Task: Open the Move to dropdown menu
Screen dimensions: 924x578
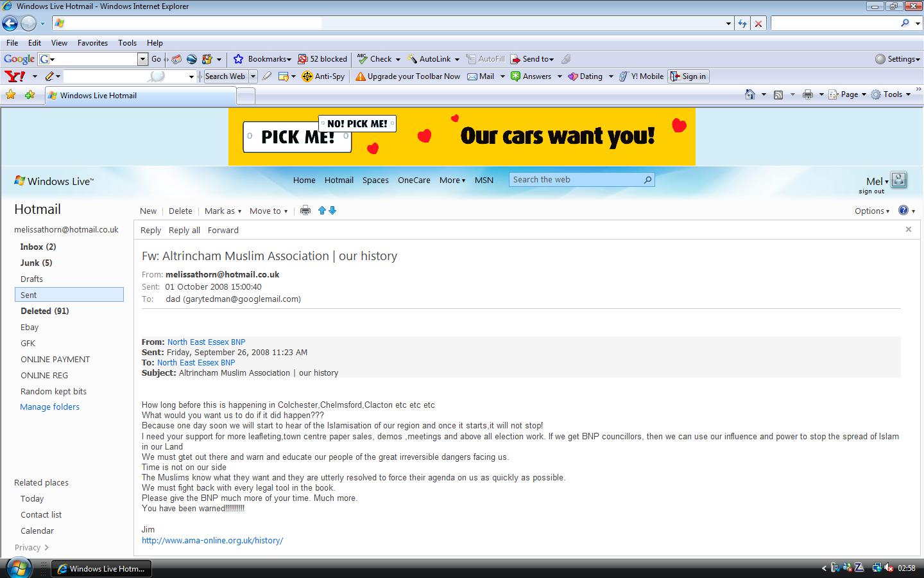Action: tap(268, 211)
